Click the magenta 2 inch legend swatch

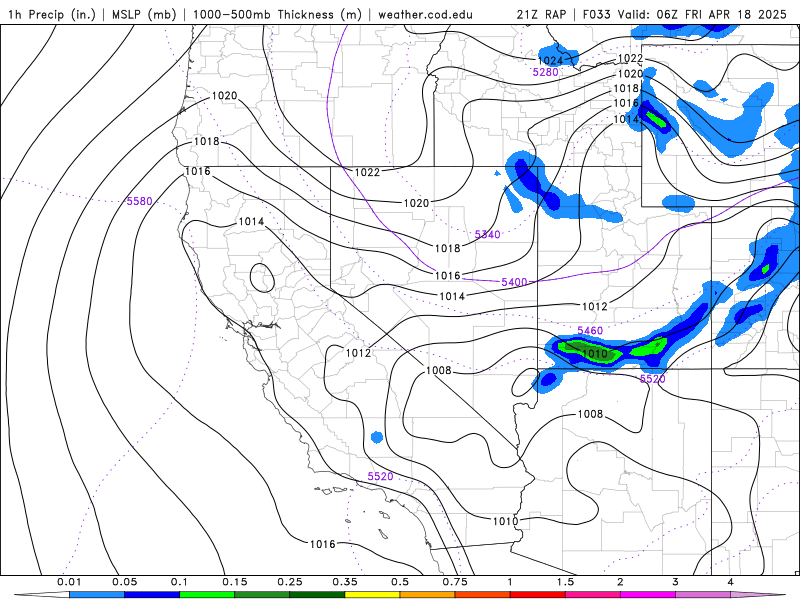pos(648,595)
